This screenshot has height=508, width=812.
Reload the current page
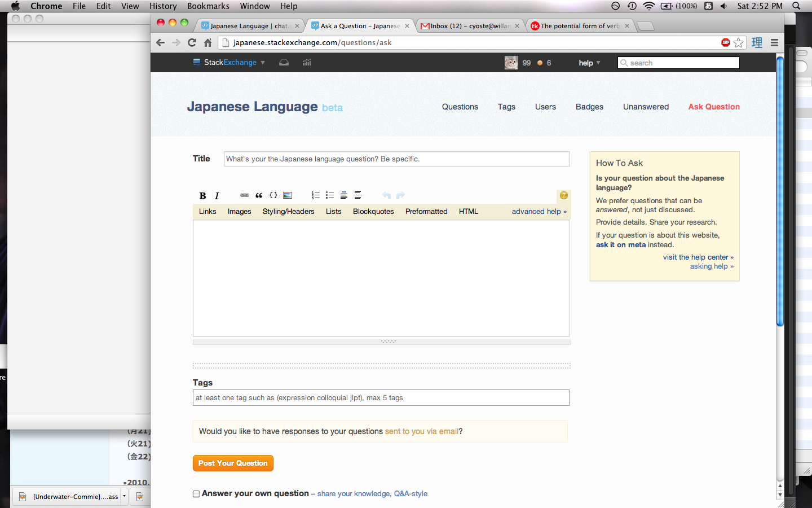pyautogui.click(x=192, y=42)
